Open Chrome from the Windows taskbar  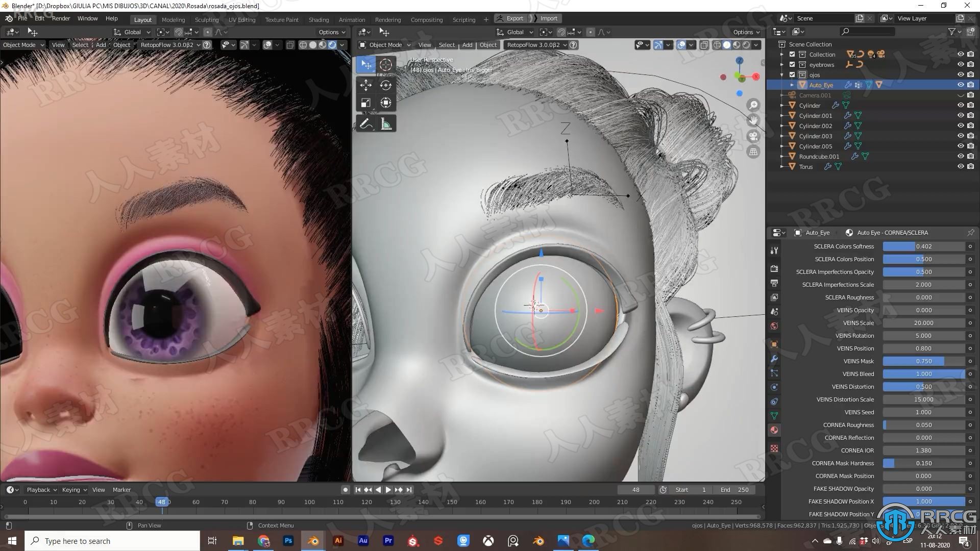(263, 541)
